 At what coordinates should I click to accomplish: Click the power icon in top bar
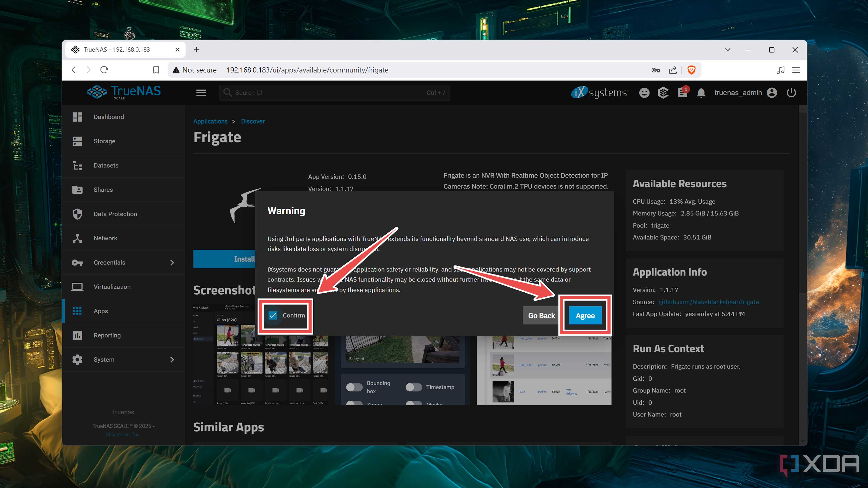click(791, 93)
